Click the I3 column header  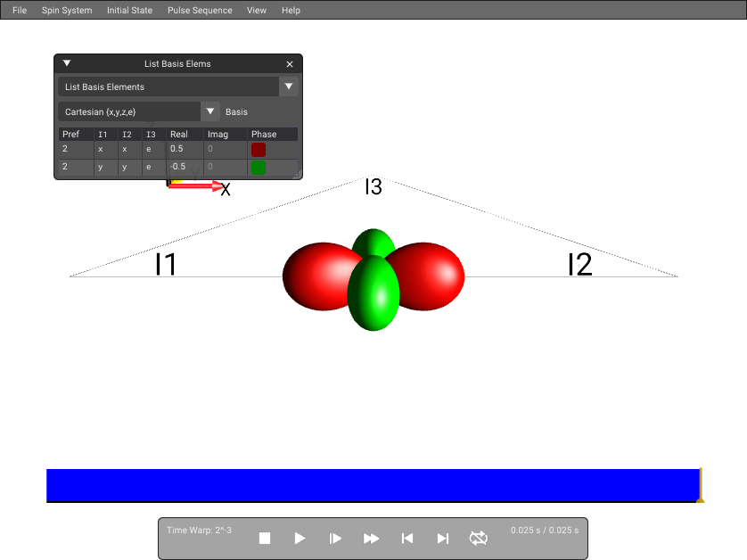pyautogui.click(x=151, y=135)
